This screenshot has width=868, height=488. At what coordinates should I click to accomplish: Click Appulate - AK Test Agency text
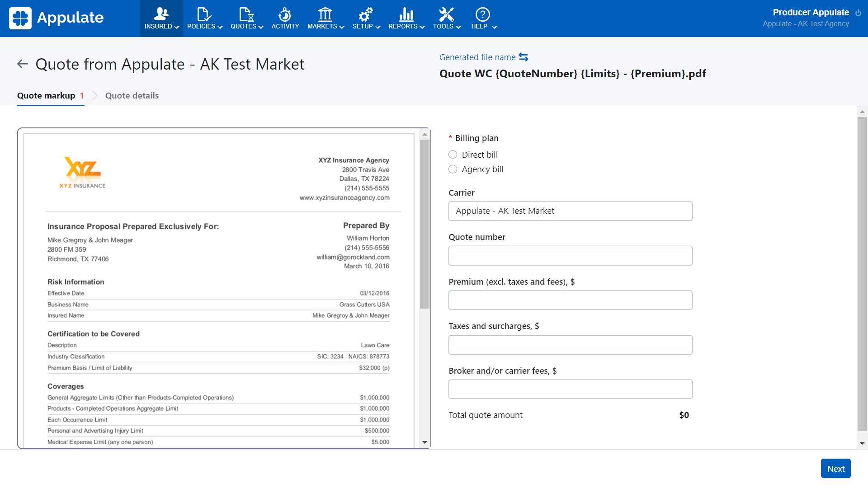point(806,23)
